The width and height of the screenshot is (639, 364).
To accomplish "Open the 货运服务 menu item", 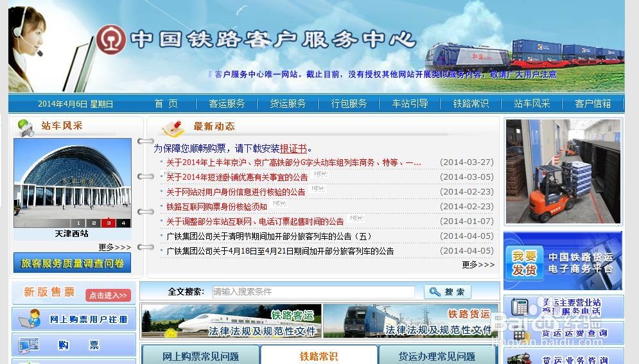I will 288,104.
